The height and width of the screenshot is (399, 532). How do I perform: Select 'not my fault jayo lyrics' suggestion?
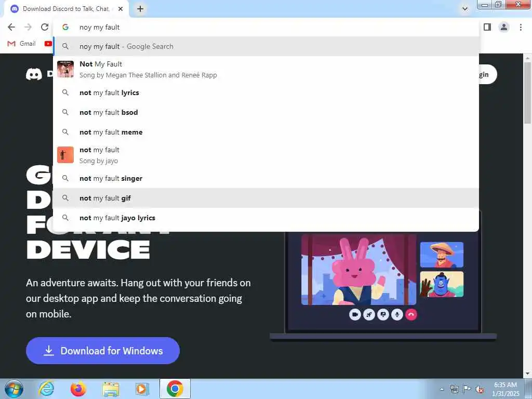pyautogui.click(x=266, y=218)
